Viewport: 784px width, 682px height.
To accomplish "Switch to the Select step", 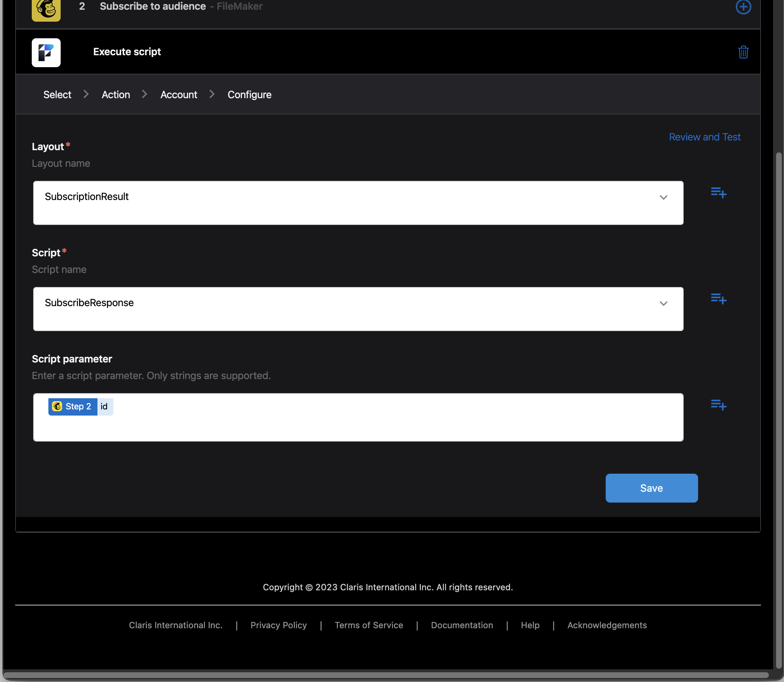I will point(57,94).
